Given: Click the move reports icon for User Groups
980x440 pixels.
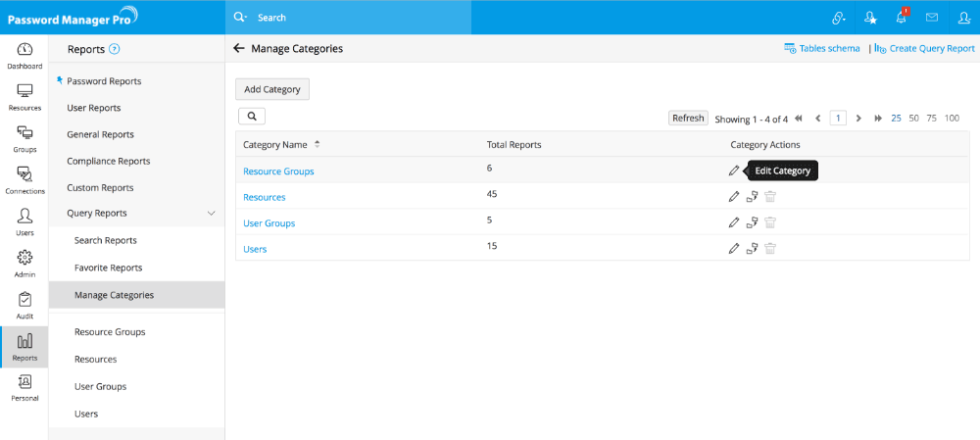Looking at the screenshot, I should click(752, 222).
